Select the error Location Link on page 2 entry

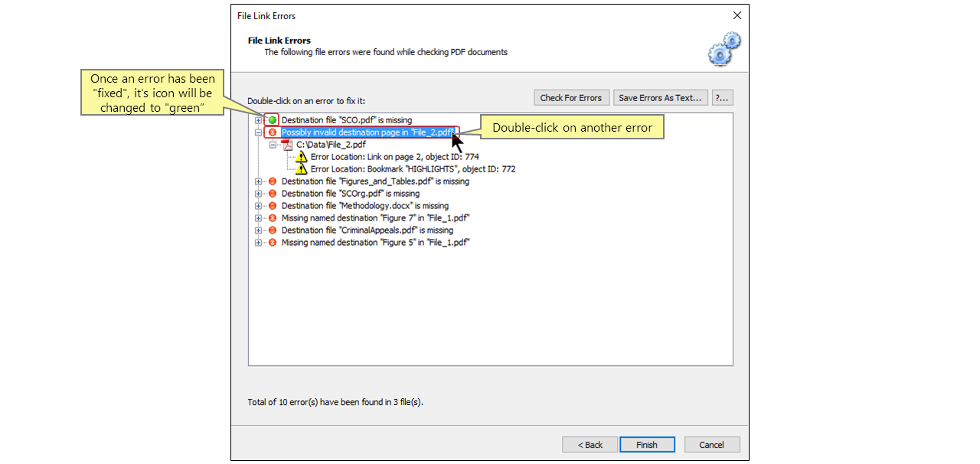pos(398,157)
